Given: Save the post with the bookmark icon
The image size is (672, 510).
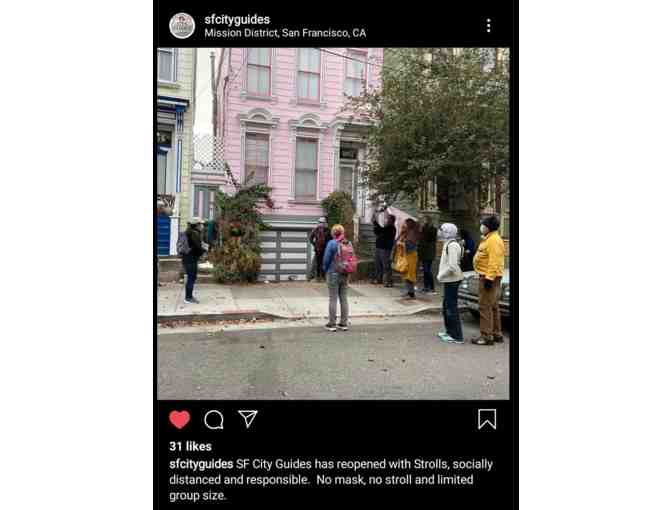Looking at the screenshot, I should pyautogui.click(x=487, y=419).
